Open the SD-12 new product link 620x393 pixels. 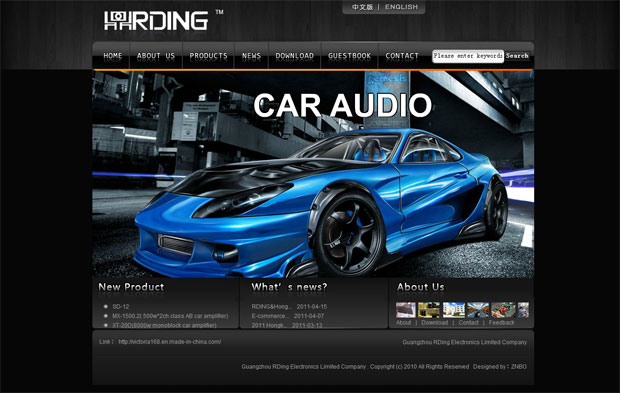coord(121,306)
